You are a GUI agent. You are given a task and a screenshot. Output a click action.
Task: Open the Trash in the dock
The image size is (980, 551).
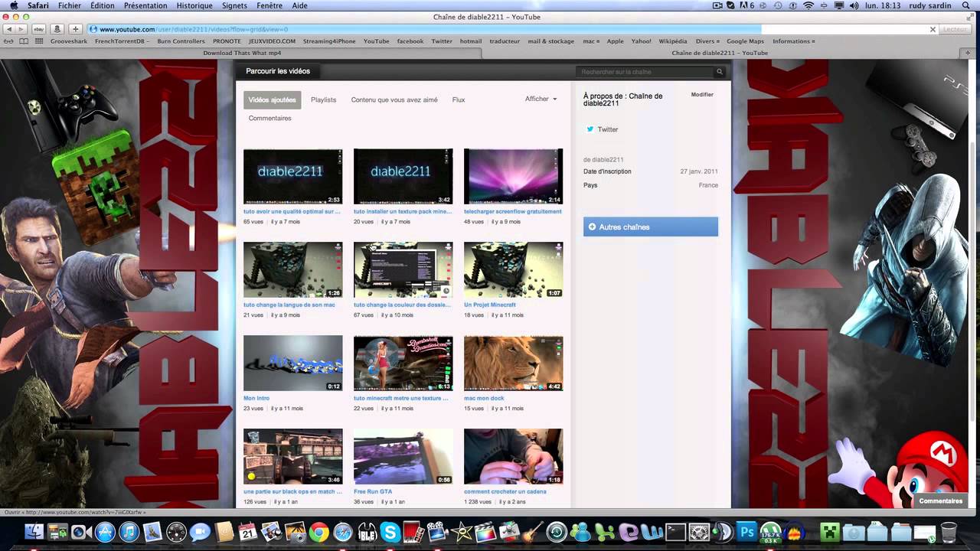[x=949, y=531]
